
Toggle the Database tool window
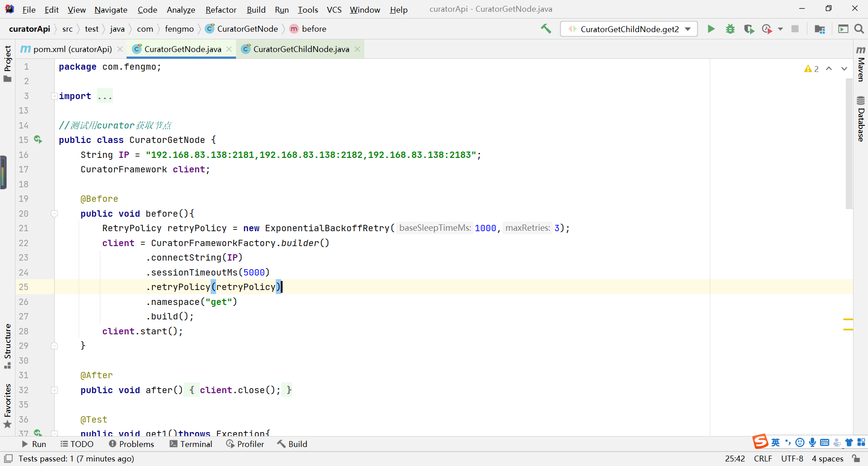pos(861,119)
